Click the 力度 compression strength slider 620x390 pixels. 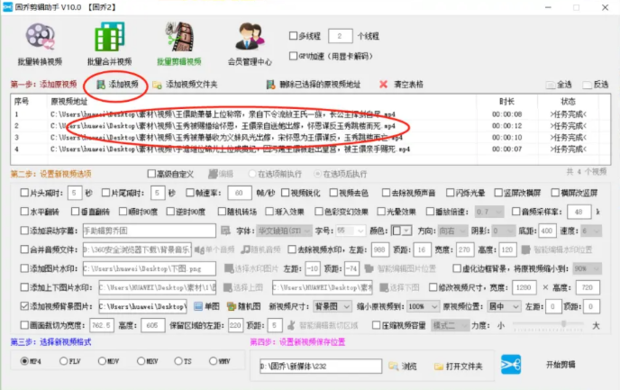click(x=548, y=324)
